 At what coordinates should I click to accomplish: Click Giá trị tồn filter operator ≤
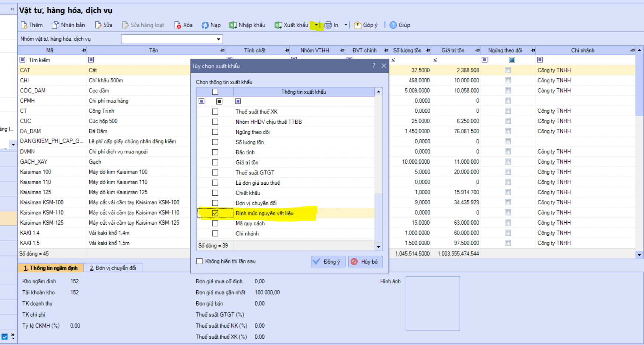tap(435, 60)
